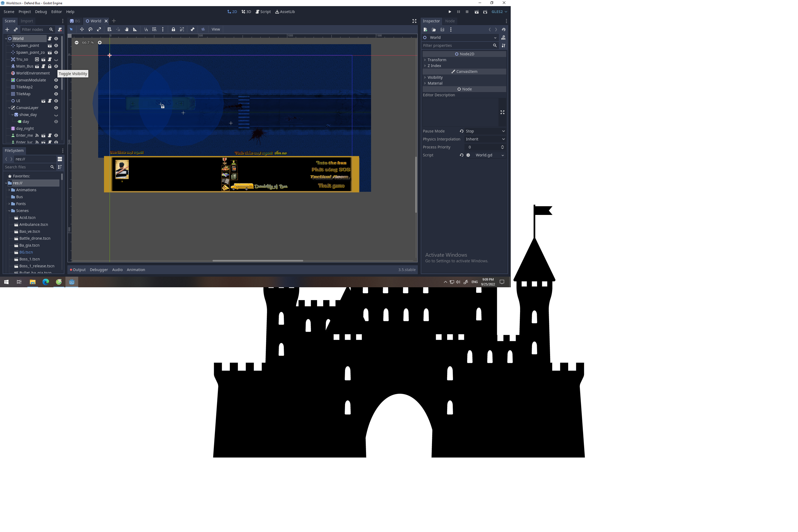Toggle smart snapping magnet icon
The height and width of the screenshot is (532, 798).
coord(146,29)
